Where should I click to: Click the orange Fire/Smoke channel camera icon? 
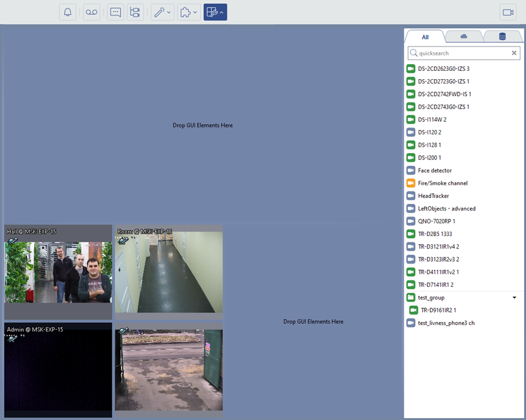point(411,183)
